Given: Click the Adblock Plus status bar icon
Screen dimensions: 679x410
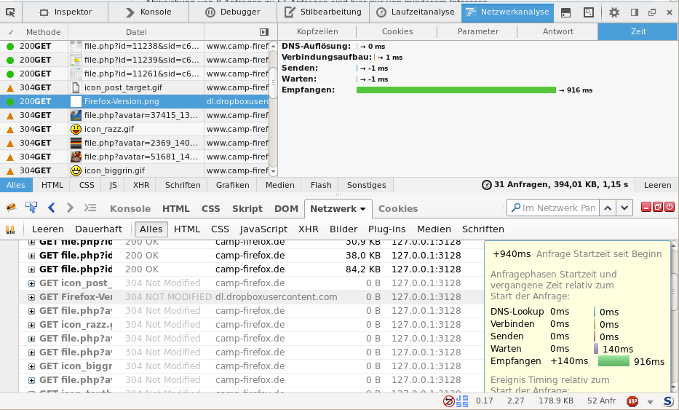Looking at the screenshot, I should 632,401.
